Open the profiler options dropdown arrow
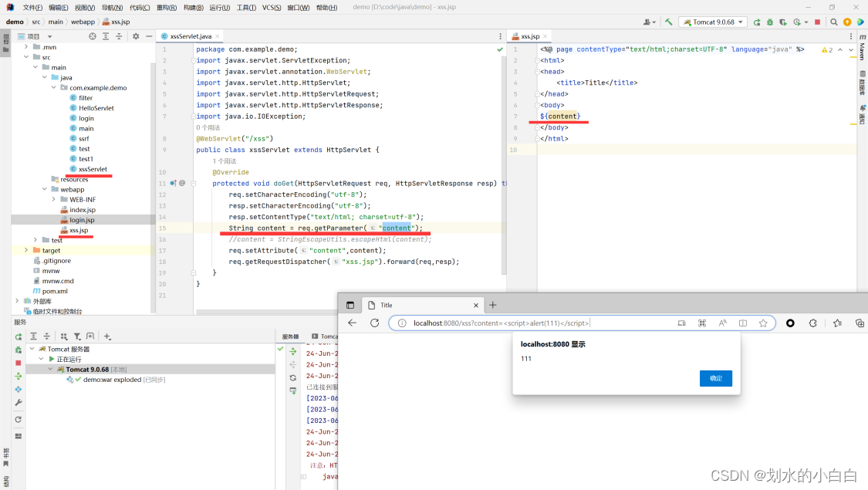The image size is (868, 490). pos(806,22)
